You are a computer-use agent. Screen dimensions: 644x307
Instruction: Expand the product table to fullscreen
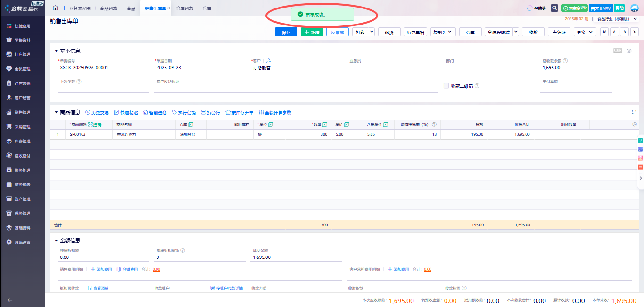[x=634, y=112]
